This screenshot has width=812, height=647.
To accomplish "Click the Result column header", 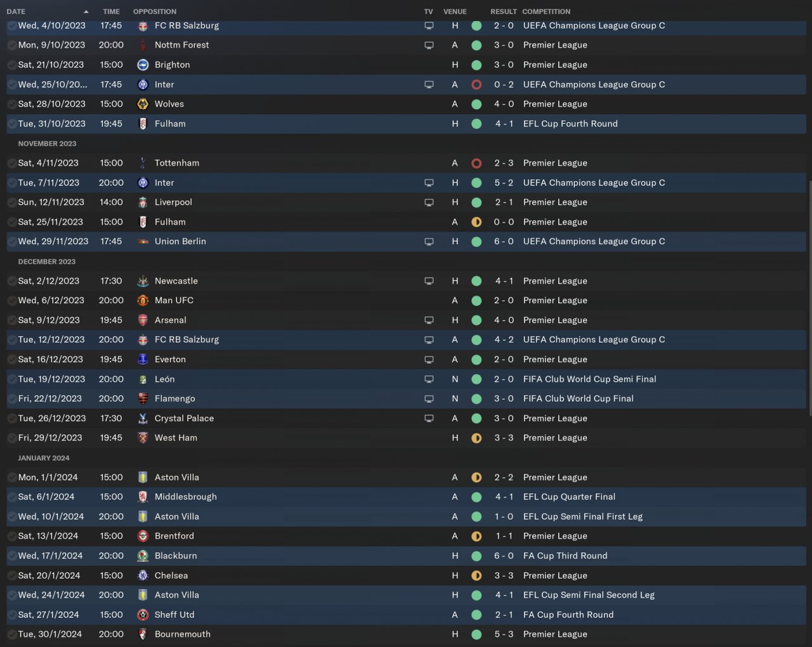I will tap(503, 11).
